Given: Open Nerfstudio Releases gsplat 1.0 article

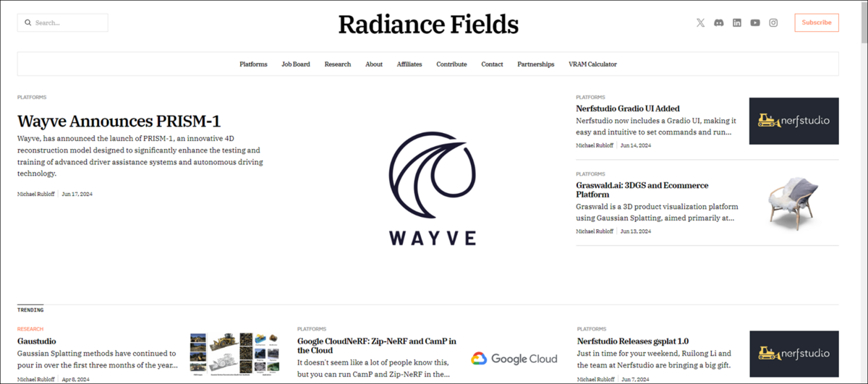Looking at the screenshot, I should coord(633,341).
